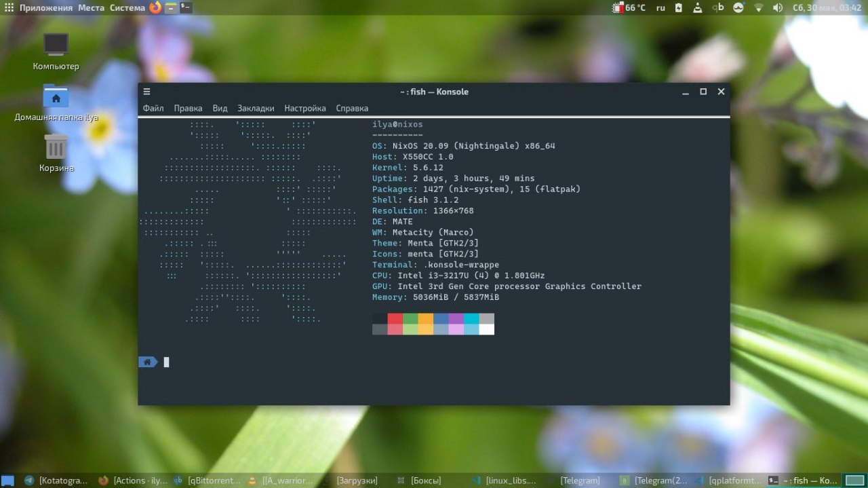Switch to the Telegram(2 taskbar window
This screenshot has width=868, height=488.
[x=654, y=481]
